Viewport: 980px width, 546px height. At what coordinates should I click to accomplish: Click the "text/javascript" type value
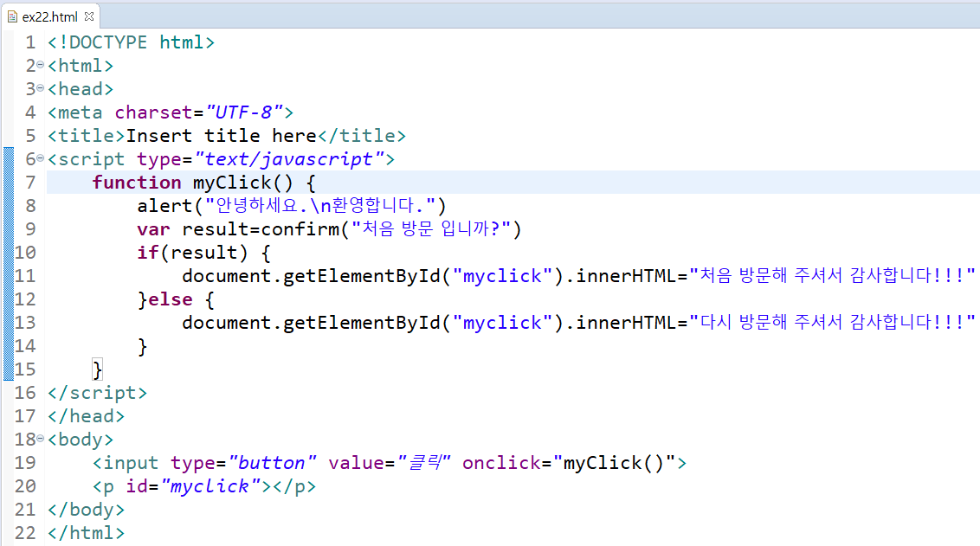(290, 159)
